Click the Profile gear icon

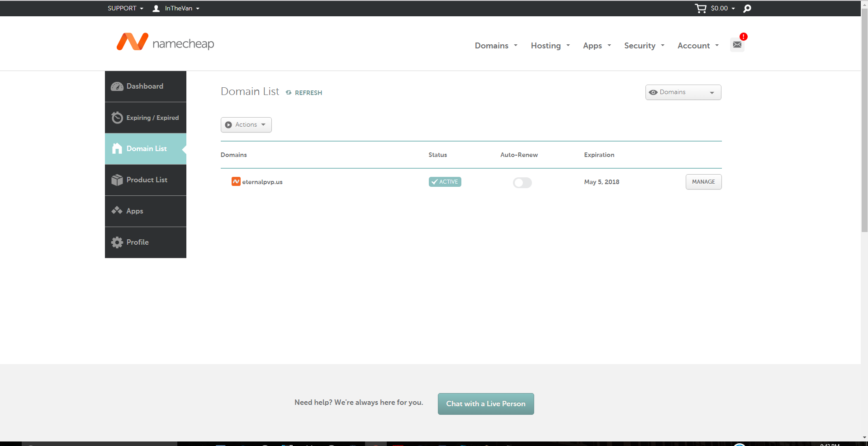click(117, 242)
